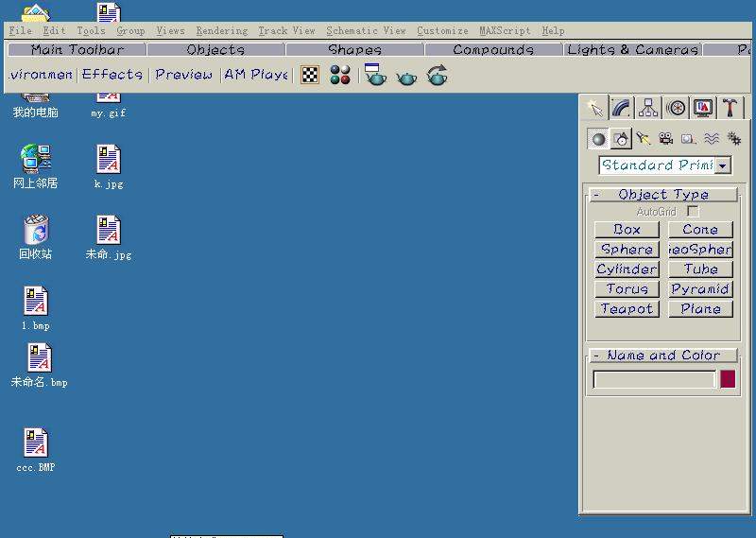756x538 pixels.
Task: Click the Environment toolbar button
Action: [x=41, y=75]
